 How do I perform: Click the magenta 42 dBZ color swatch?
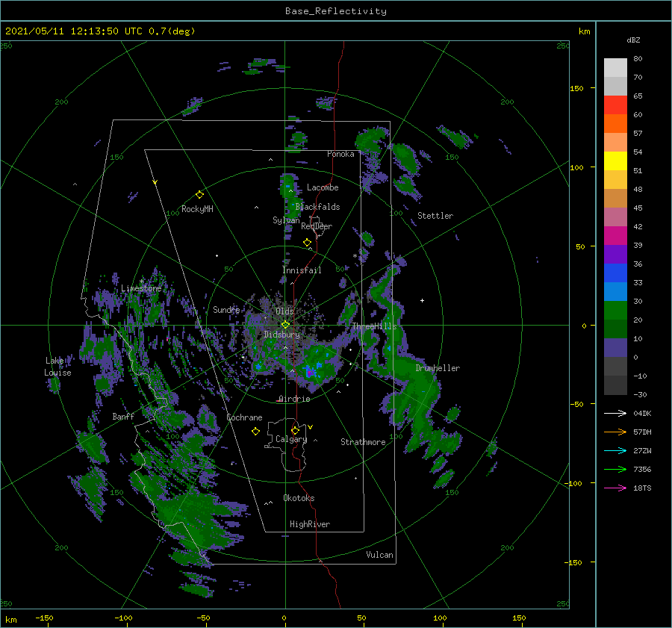615,236
